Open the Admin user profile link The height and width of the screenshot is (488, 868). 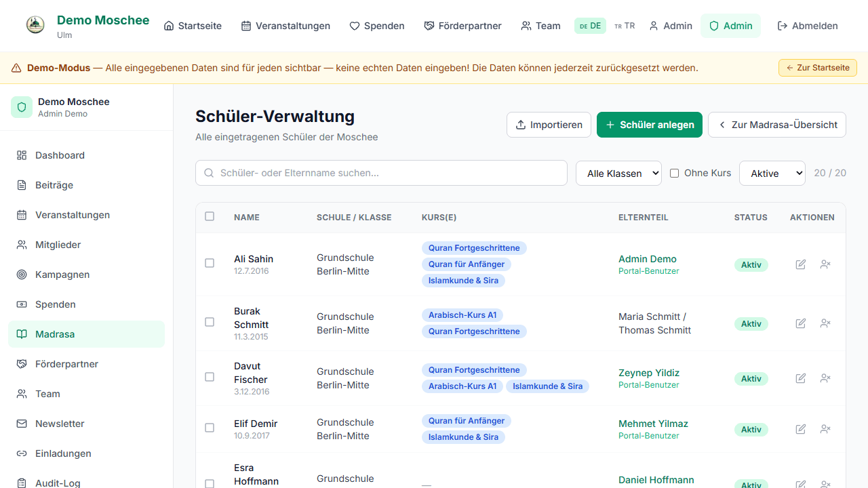point(671,26)
